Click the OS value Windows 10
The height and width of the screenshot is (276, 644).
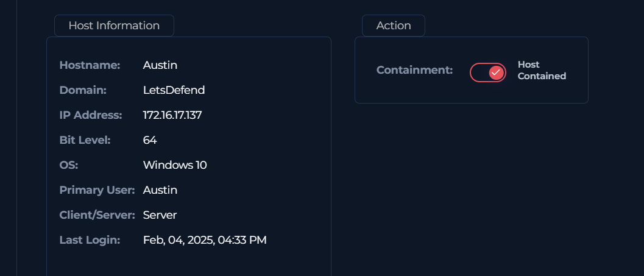point(175,165)
